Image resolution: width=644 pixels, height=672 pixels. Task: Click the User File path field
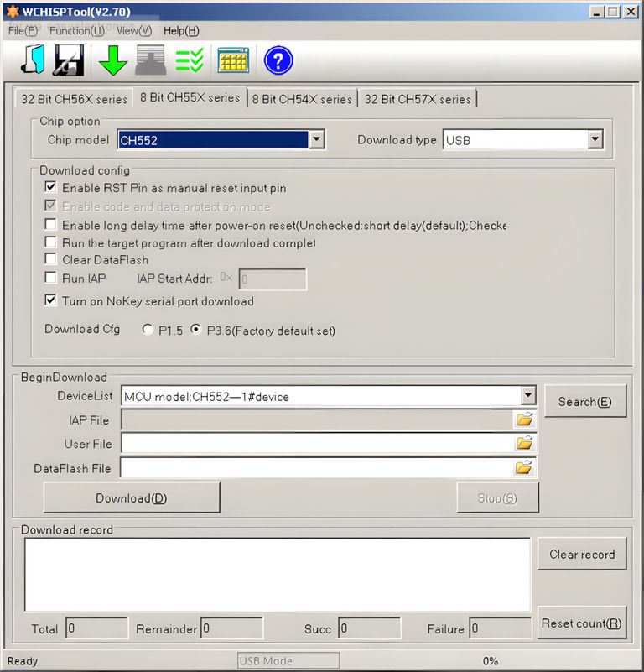tap(318, 443)
